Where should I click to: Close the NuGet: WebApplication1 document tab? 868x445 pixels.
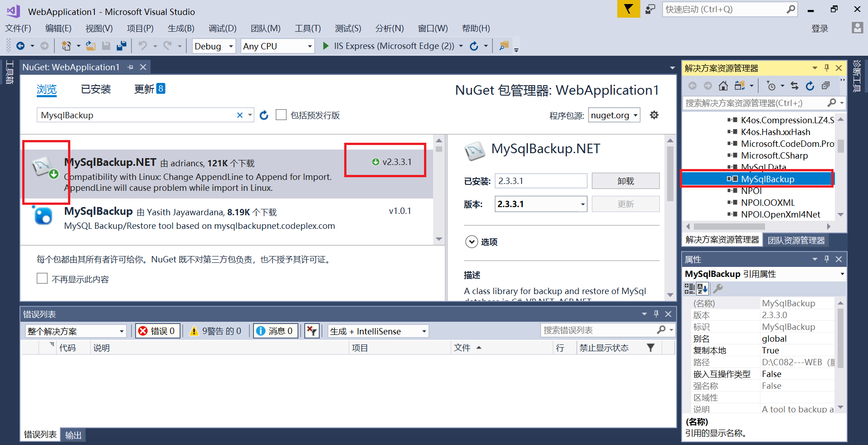click(x=143, y=67)
